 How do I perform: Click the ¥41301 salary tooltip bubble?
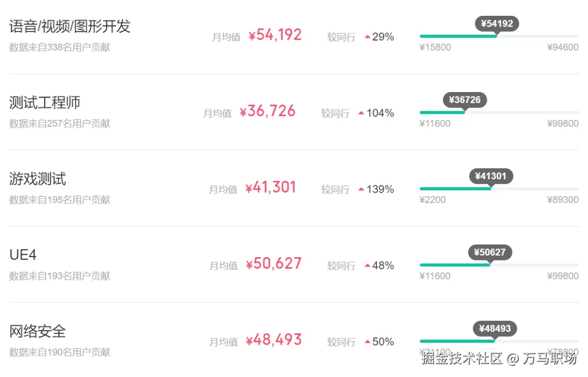pyautogui.click(x=491, y=177)
